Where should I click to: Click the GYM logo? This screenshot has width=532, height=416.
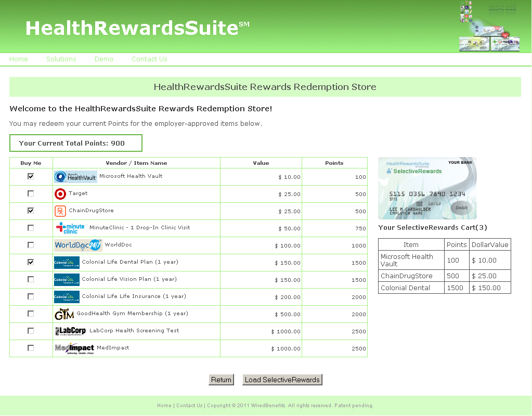[64, 314]
